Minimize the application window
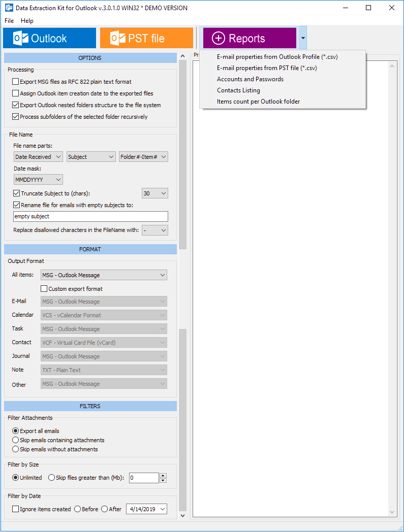Viewport: 404px width, 532px height. 346,8
